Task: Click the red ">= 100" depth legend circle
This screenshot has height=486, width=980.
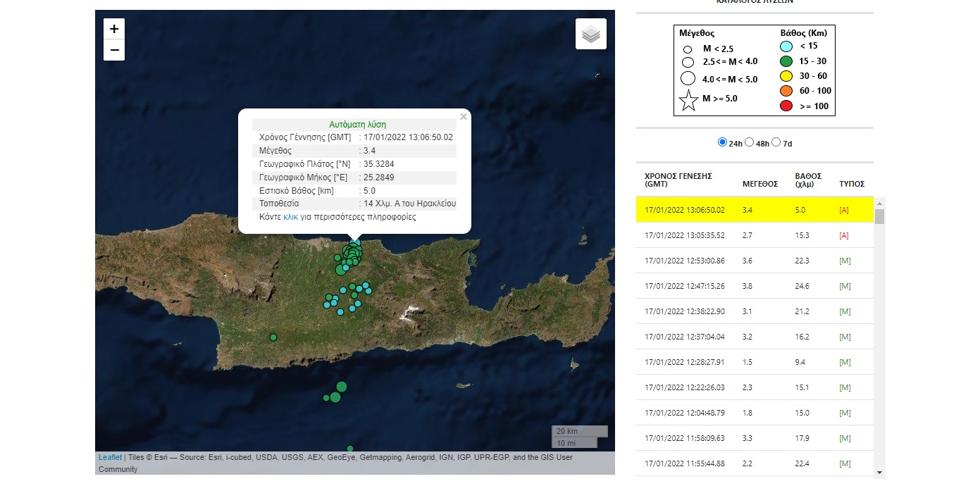Action: pyautogui.click(x=786, y=106)
